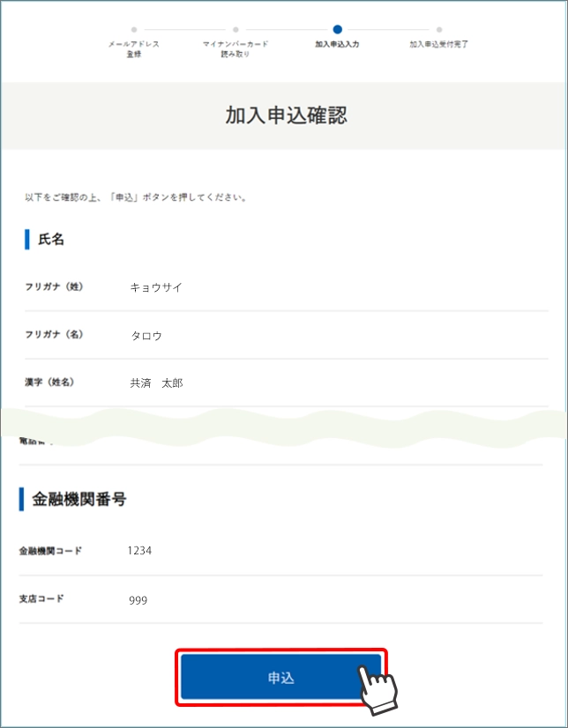Click the instruction text about 申込 button
568x728 pixels.
[136, 197]
